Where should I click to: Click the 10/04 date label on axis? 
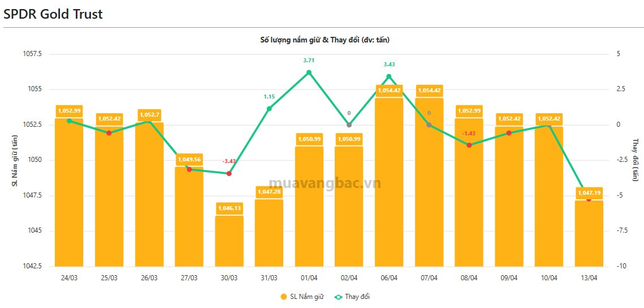549,277
